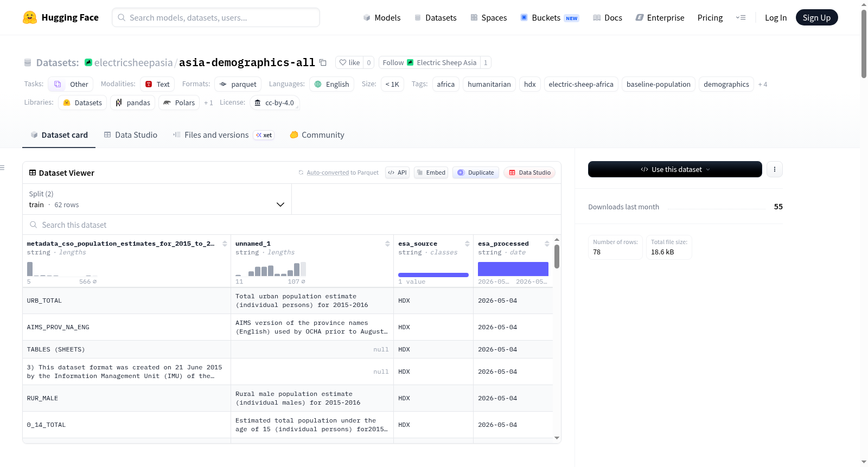This screenshot has width=868, height=467.
Task: Focus the Search this dataset field
Action: click(x=292, y=225)
